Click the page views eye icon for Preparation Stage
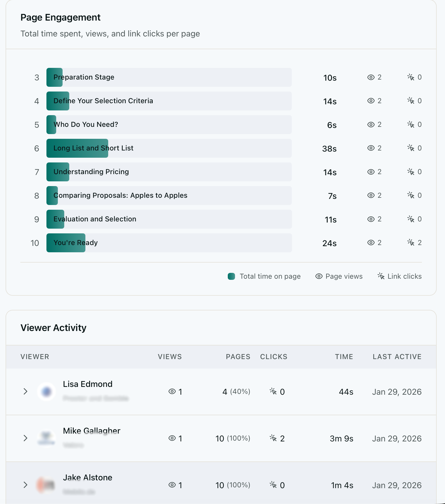This screenshot has width=445, height=504. click(x=370, y=77)
